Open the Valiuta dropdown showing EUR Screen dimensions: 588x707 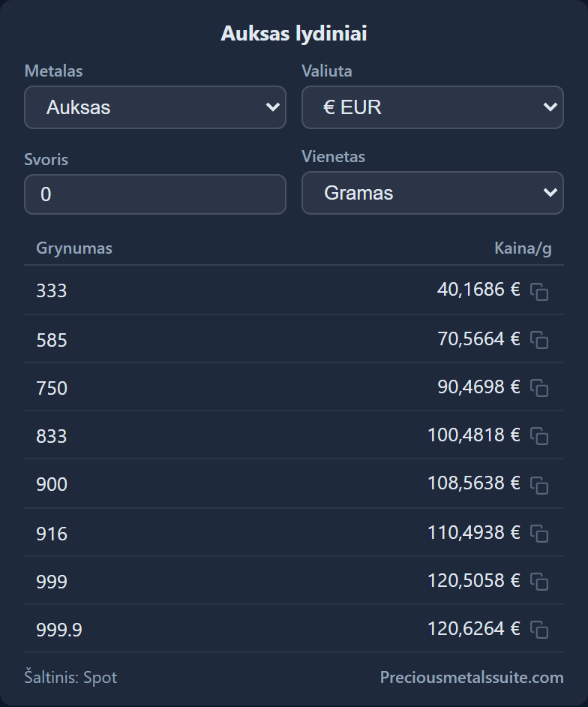click(x=433, y=107)
